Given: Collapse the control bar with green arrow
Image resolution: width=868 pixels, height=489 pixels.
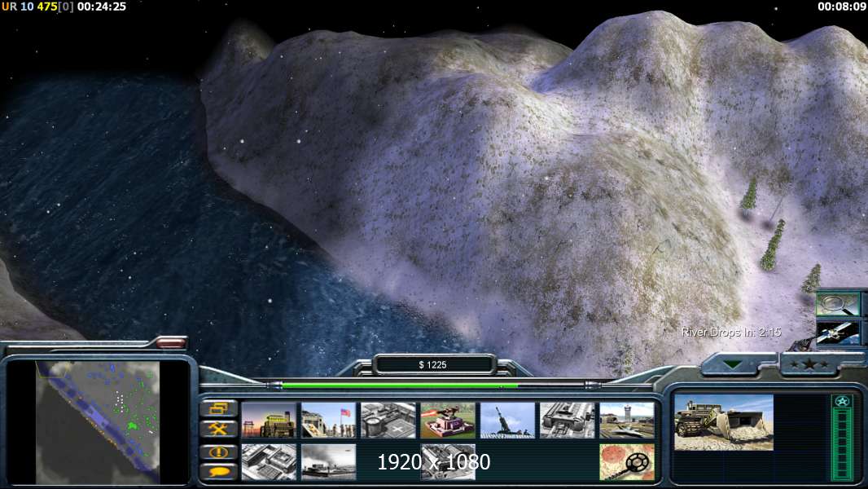Looking at the screenshot, I should (732, 364).
